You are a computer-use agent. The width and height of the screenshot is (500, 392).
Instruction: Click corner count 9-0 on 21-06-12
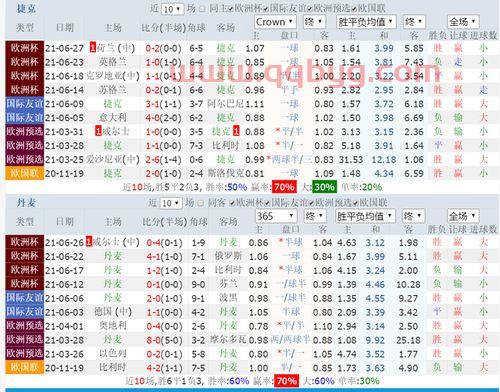pyautogui.click(x=198, y=284)
